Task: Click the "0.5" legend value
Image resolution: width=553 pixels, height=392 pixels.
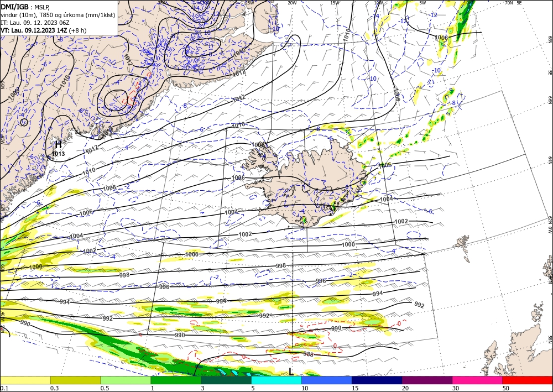Action: tap(104, 388)
